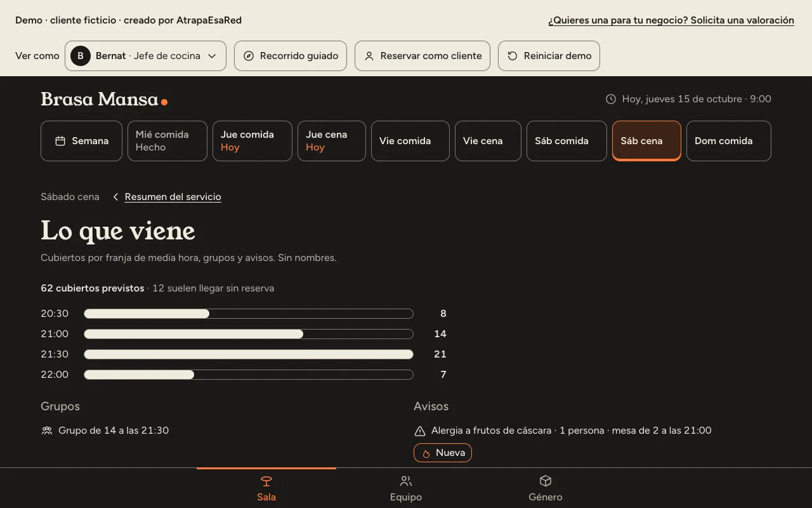Click the B avatar for Bernat

click(x=80, y=56)
